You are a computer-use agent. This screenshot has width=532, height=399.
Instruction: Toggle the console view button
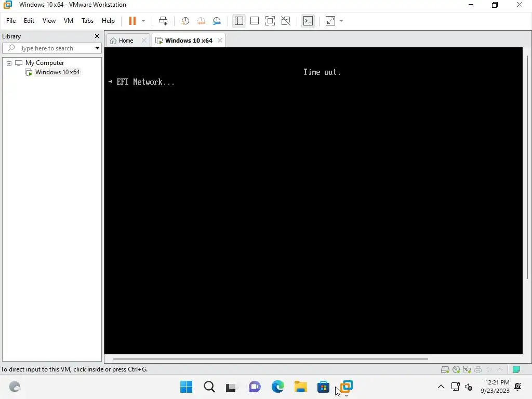(x=308, y=21)
